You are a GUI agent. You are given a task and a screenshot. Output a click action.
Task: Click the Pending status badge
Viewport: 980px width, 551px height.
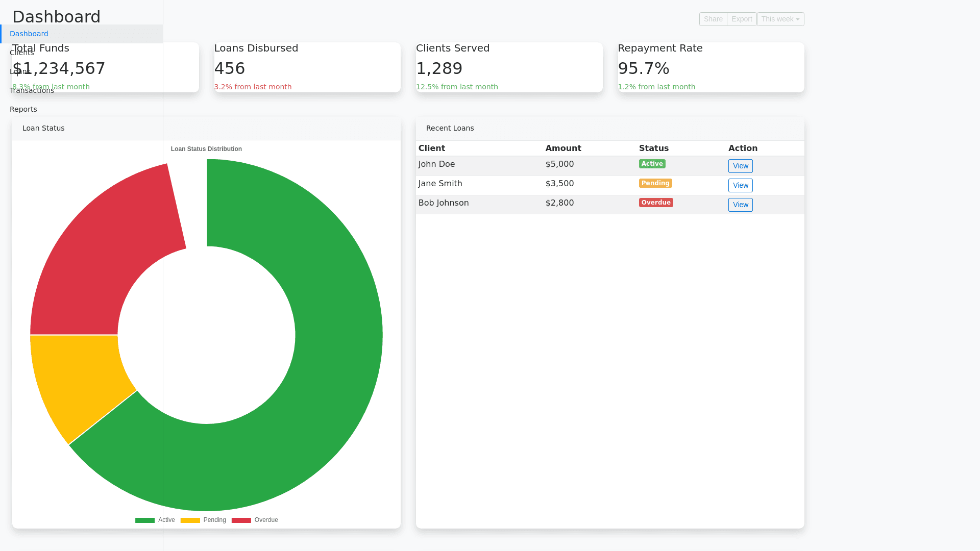coord(655,183)
